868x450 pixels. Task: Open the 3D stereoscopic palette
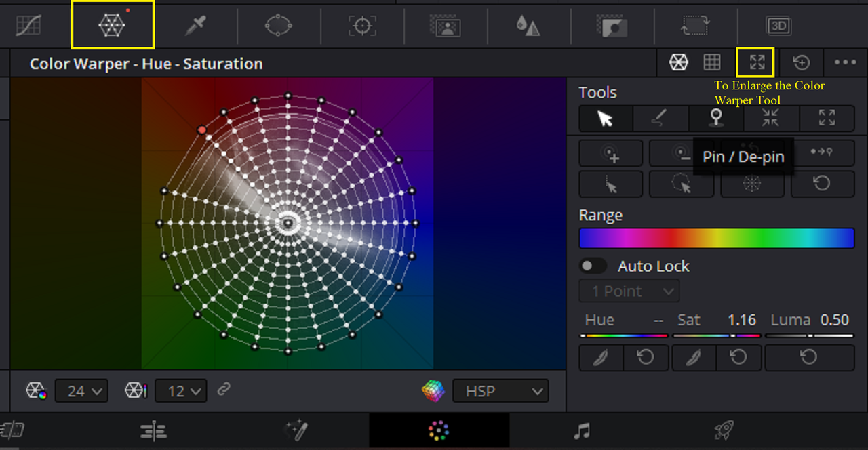tap(779, 26)
